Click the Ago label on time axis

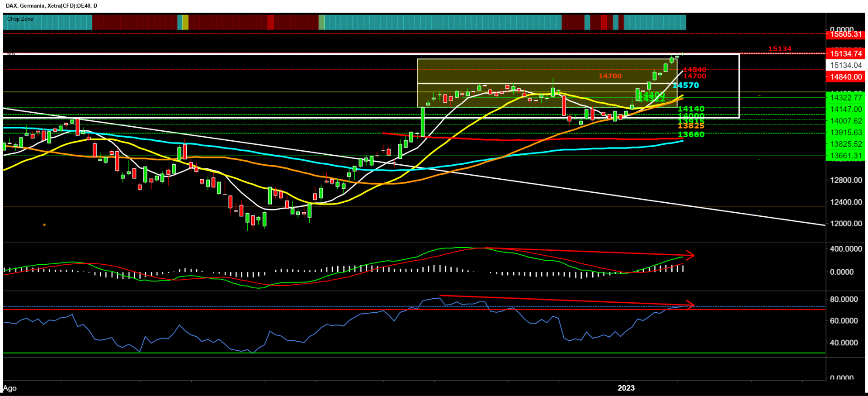point(10,388)
